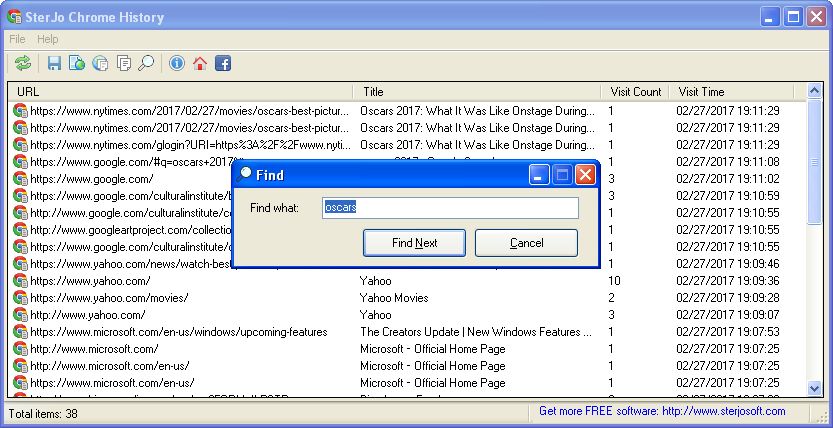833x428 pixels.
Task: Click visit time 02/27/2017 19:07:53
Action: 728,332
